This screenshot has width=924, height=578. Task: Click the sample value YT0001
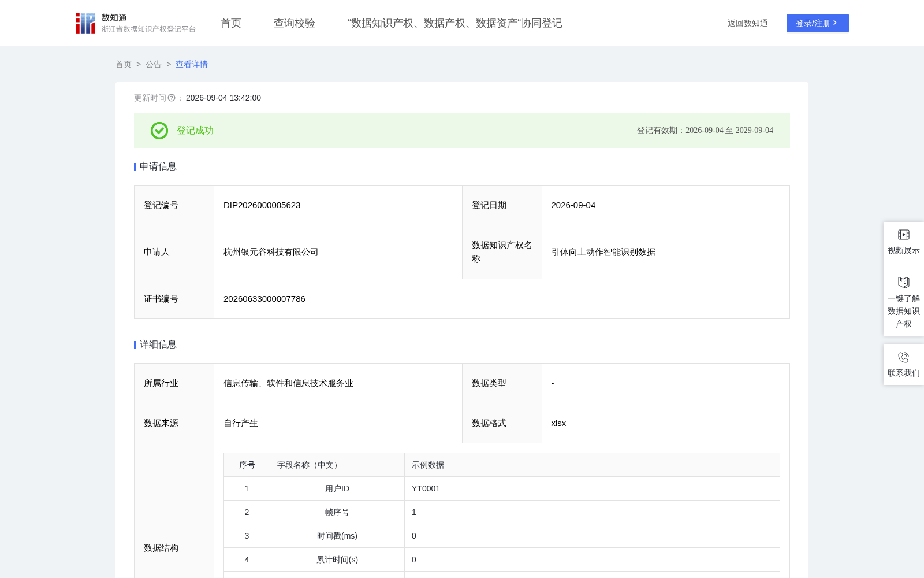coord(426,488)
